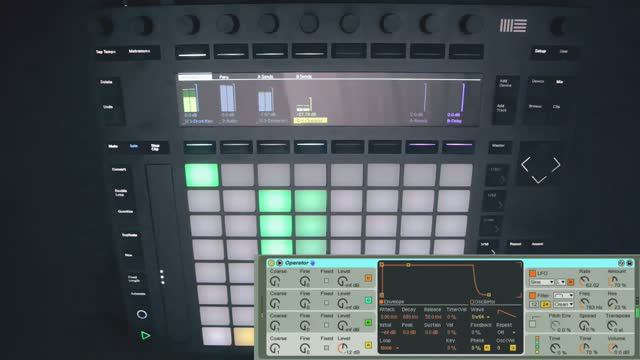The width and height of the screenshot is (640, 360).
Task: Toggle the Filter on/off switch
Action: pos(532,296)
